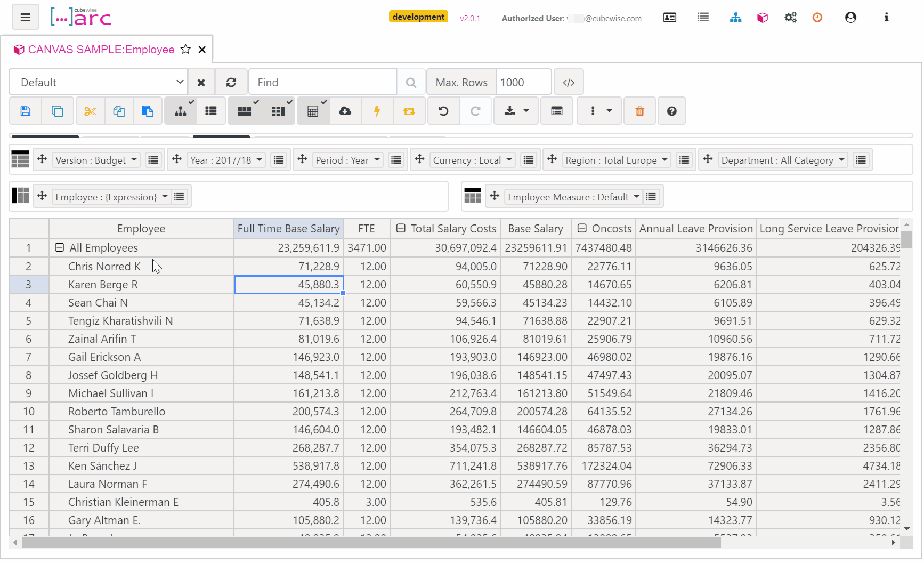924x563 pixels.
Task: Collapse the All Employees row
Action: pyautogui.click(x=60, y=248)
